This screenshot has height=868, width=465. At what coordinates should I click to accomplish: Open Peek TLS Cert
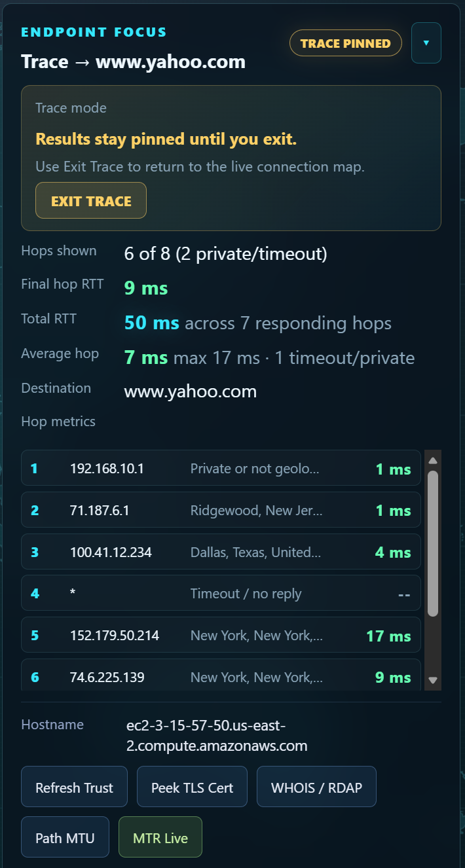click(x=192, y=787)
